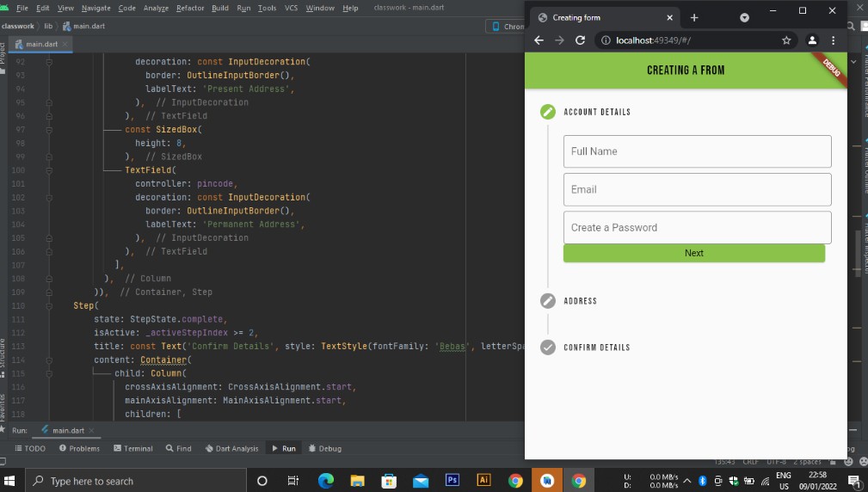Select the ADDRESS step title
This screenshot has height=492, width=868.
[580, 301]
